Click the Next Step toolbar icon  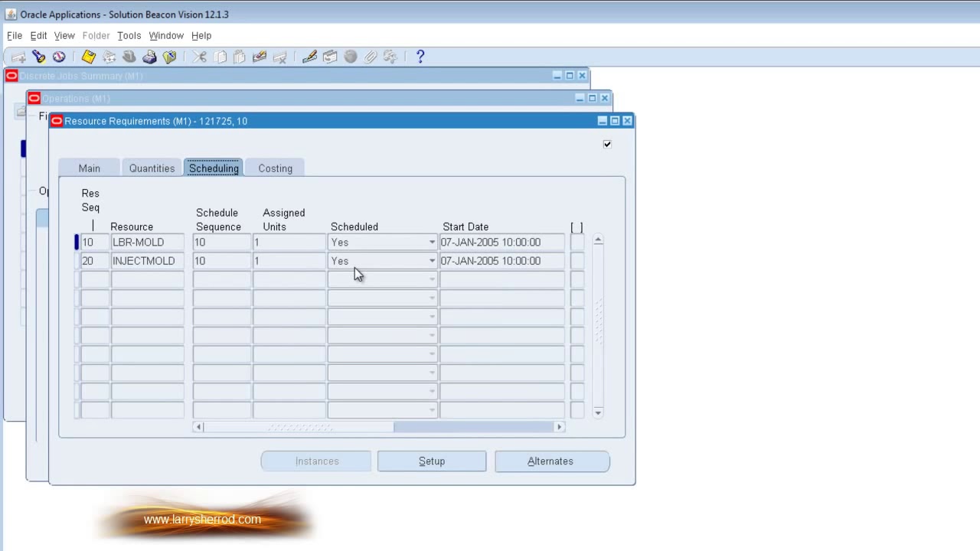(109, 57)
